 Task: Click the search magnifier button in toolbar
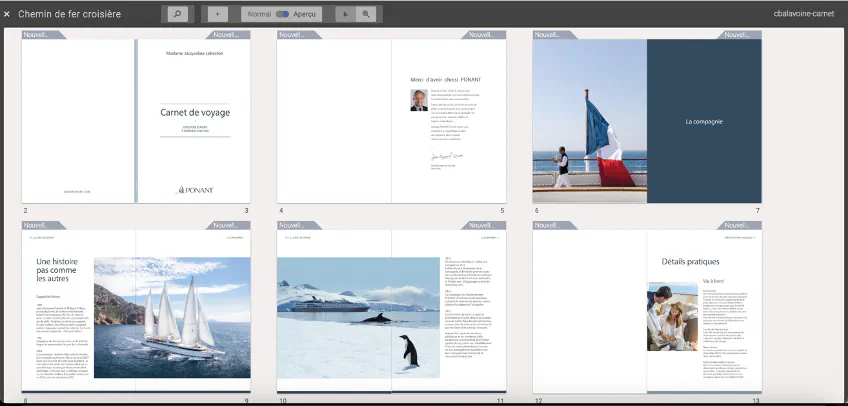click(177, 14)
